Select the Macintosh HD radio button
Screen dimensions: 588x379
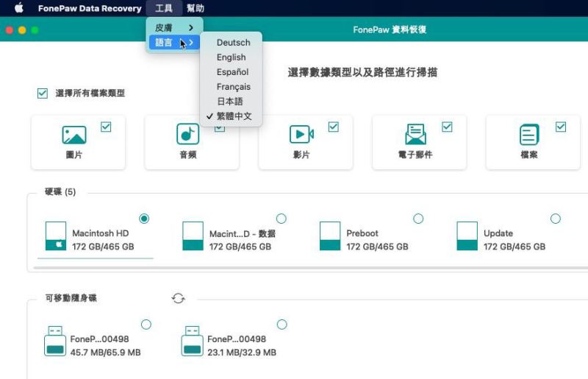pyautogui.click(x=144, y=219)
